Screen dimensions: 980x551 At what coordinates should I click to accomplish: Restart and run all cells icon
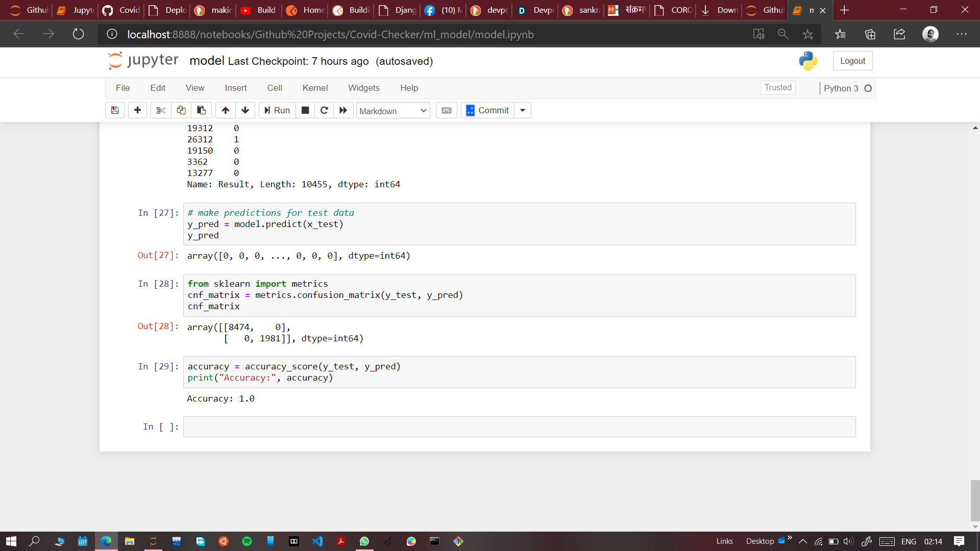[x=343, y=110]
